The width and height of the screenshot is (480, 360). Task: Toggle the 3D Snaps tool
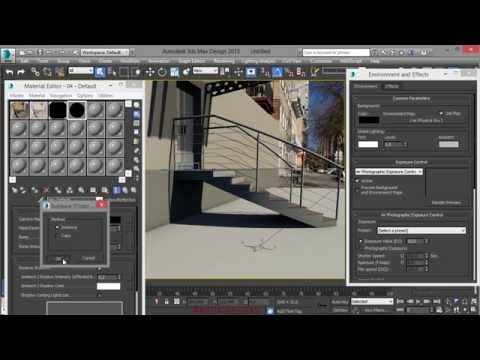tap(265, 72)
